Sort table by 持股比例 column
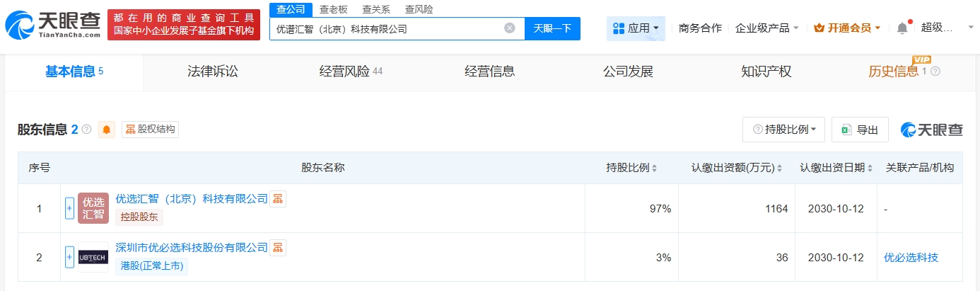Screen dimensions: 980x291 (654, 169)
